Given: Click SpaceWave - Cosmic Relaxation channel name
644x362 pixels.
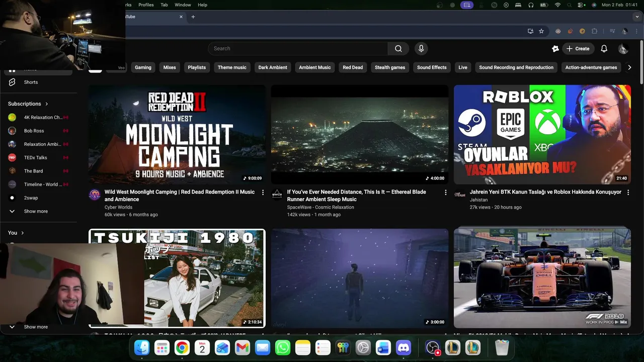Looking at the screenshot, I should point(320,207).
